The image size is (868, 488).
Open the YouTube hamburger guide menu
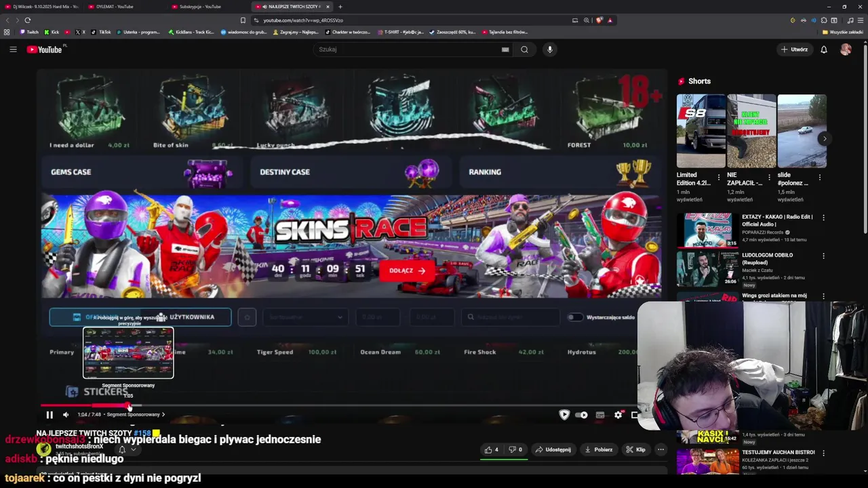[x=13, y=49]
